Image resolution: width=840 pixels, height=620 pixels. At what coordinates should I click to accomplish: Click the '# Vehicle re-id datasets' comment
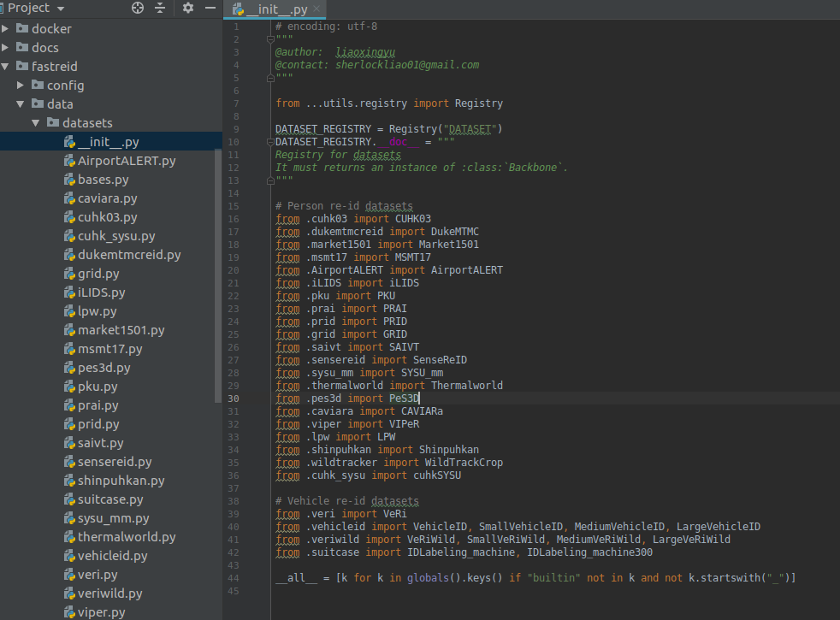347,501
